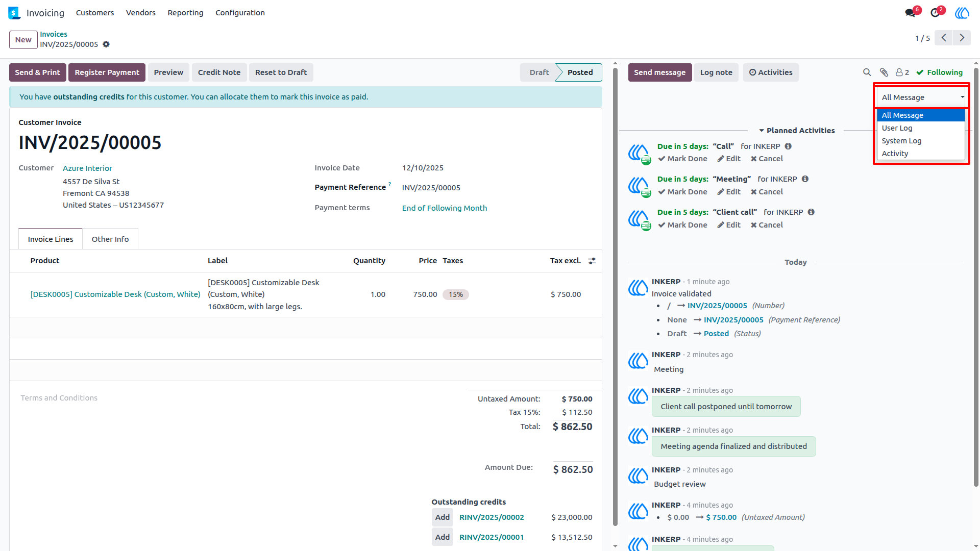980x551 pixels.
Task: Go to previous record arrow
Action: click(x=944, y=38)
